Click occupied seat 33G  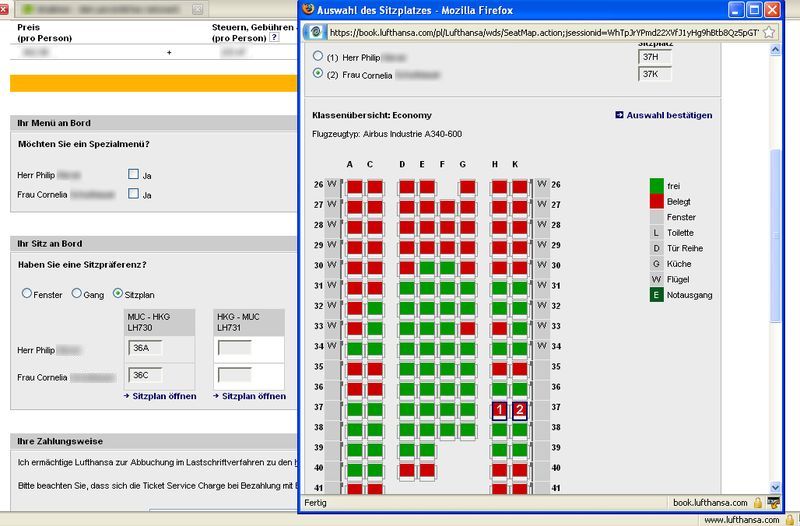(467, 329)
